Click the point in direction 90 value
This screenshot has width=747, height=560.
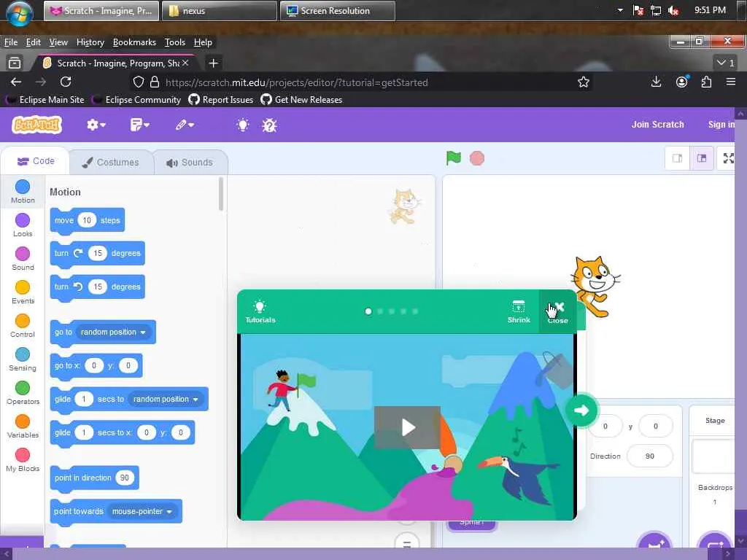(124, 478)
